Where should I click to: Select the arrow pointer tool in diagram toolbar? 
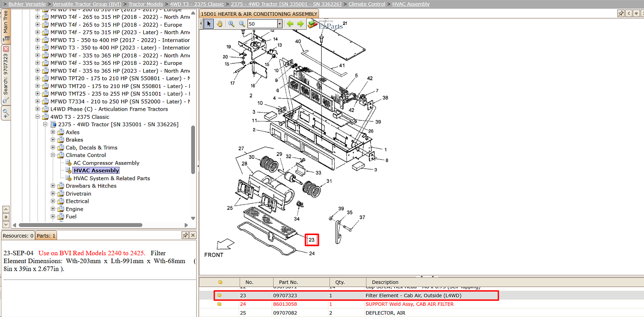click(209, 24)
